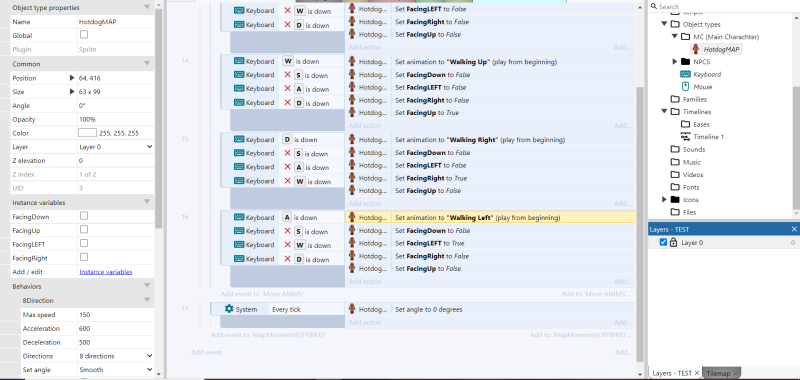800x380 pixels.
Task: Collapse the Instance variables section
Action: pyautogui.click(x=147, y=202)
